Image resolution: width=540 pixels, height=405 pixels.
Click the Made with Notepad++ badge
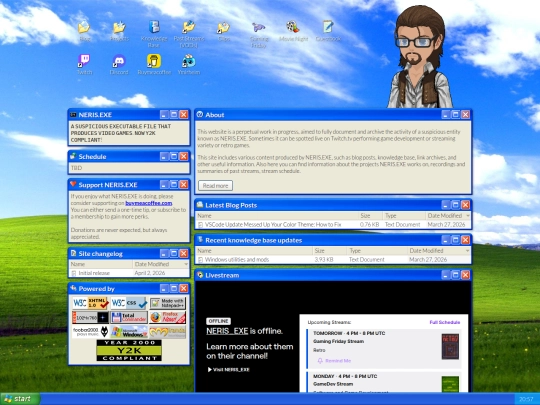pos(167,303)
